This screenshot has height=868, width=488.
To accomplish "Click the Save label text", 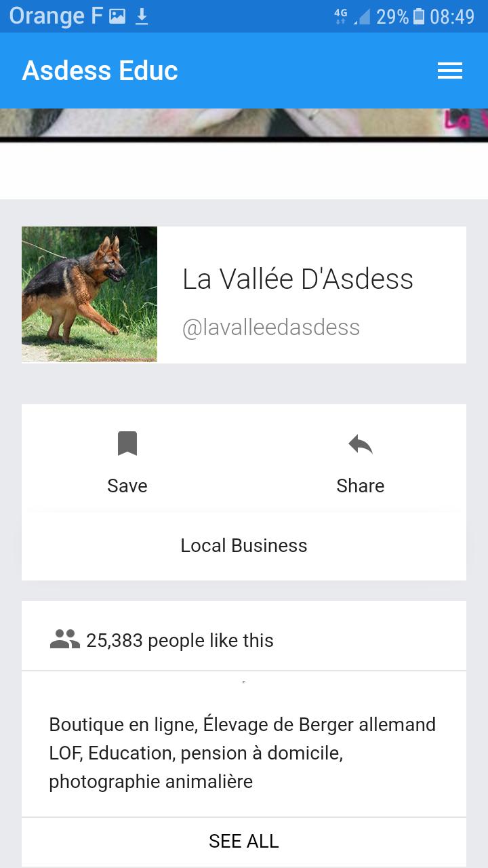I will pos(127,486).
